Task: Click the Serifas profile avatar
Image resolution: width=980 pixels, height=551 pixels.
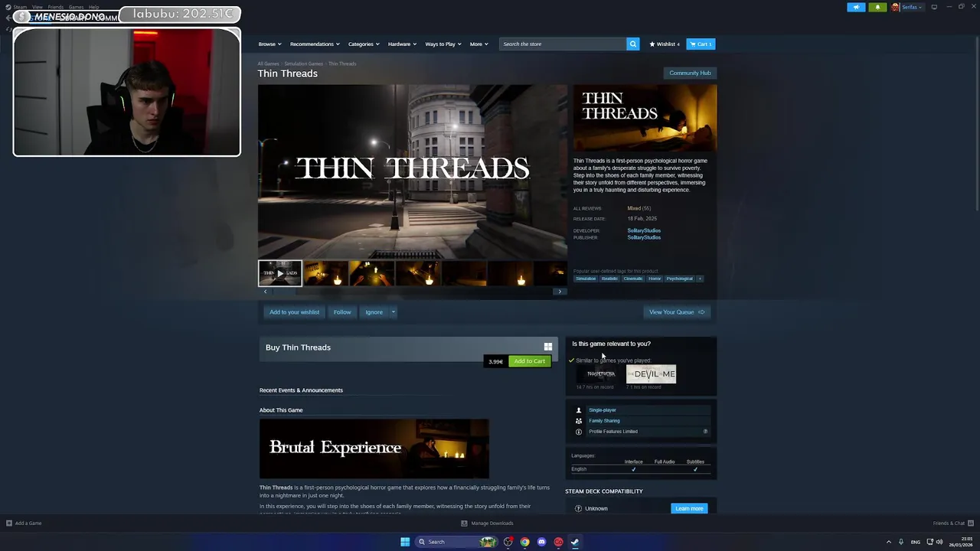Action: click(895, 7)
